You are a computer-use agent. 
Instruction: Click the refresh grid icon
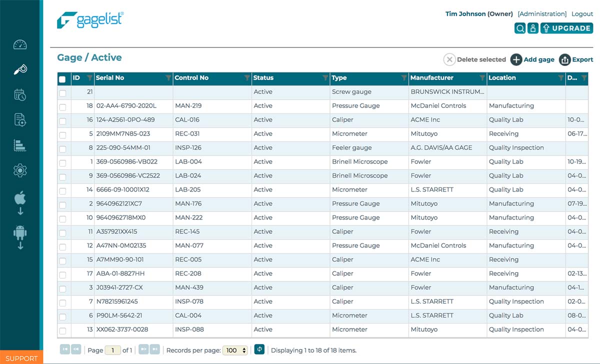[259, 349]
